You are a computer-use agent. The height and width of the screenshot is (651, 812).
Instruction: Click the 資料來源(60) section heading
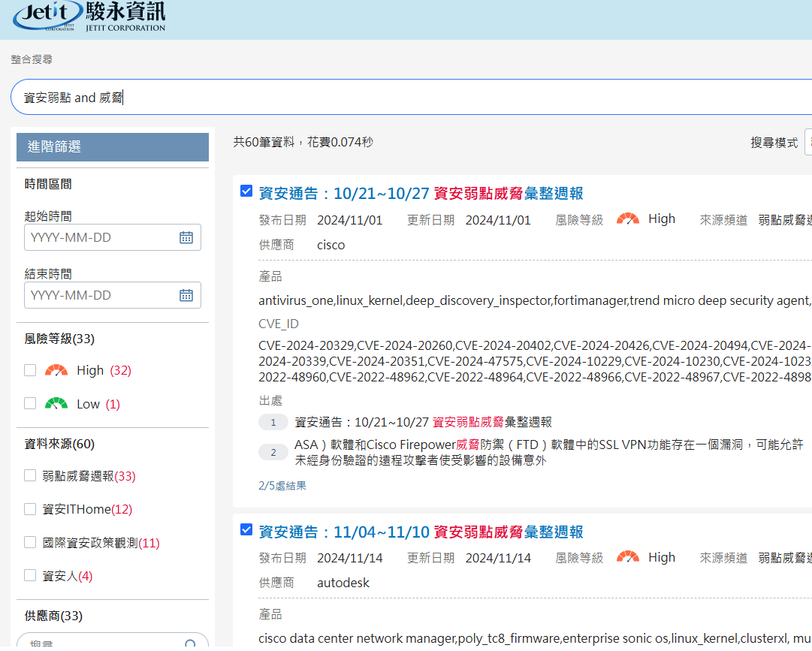click(59, 444)
